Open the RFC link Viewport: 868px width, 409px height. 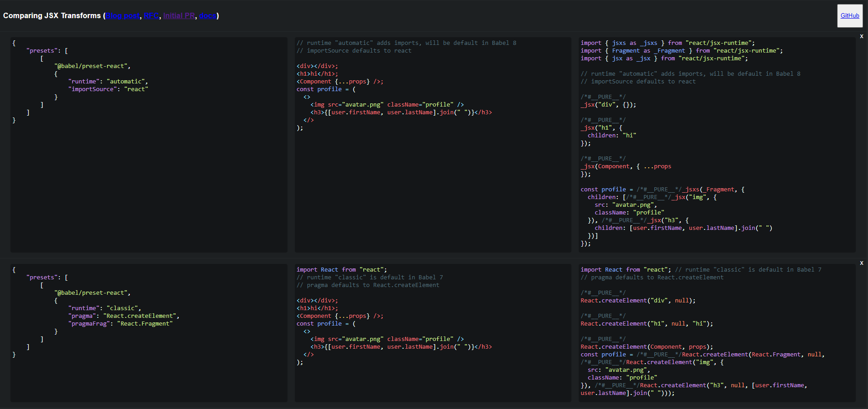coord(151,15)
